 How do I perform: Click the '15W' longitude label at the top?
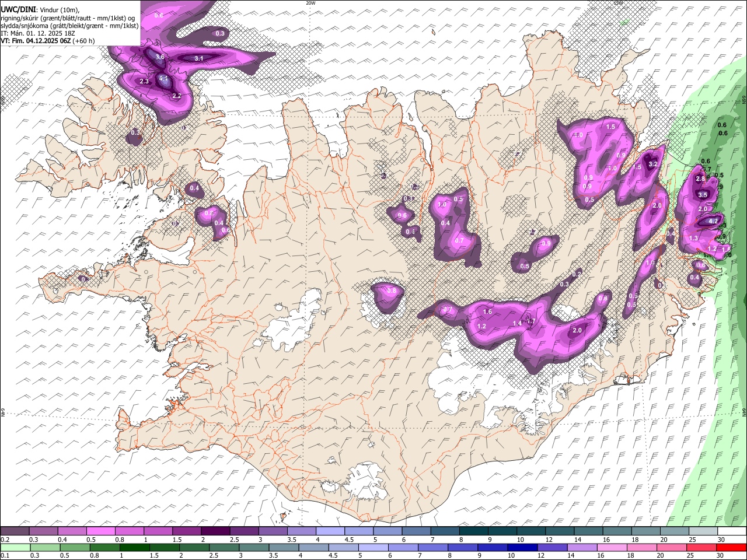[x=619, y=3]
